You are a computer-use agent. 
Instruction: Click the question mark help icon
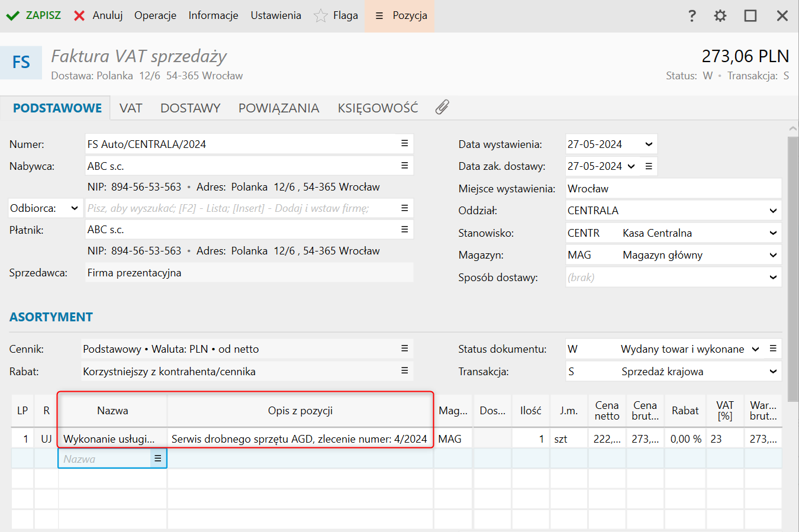(692, 16)
